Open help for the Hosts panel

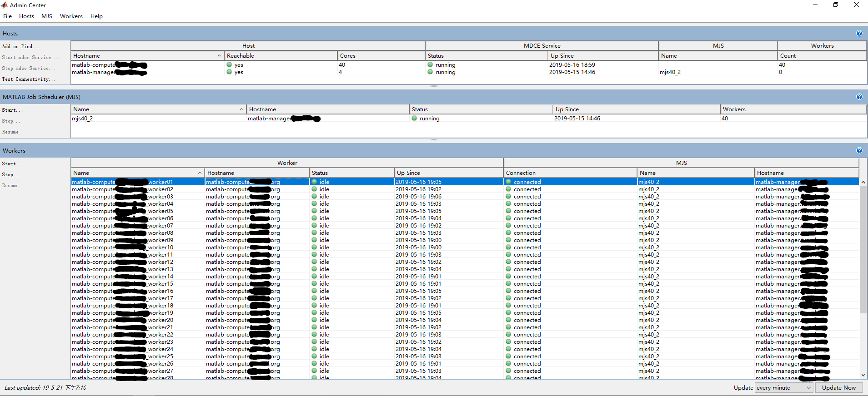(x=859, y=33)
